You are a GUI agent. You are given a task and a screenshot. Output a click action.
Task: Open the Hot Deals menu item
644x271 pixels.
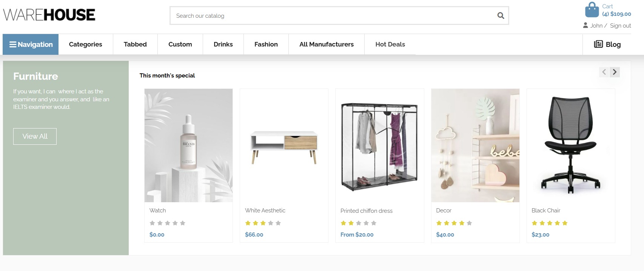pos(390,44)
